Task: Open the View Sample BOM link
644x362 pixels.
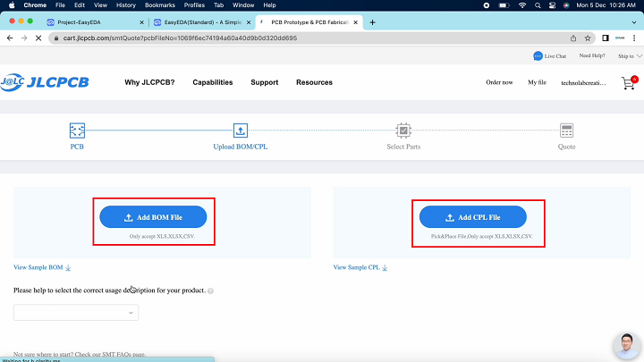Action: point(42,267)
